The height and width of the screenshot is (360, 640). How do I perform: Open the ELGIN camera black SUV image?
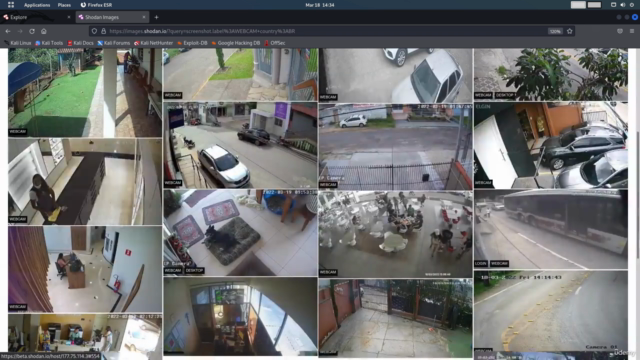(x=551, y=145)
